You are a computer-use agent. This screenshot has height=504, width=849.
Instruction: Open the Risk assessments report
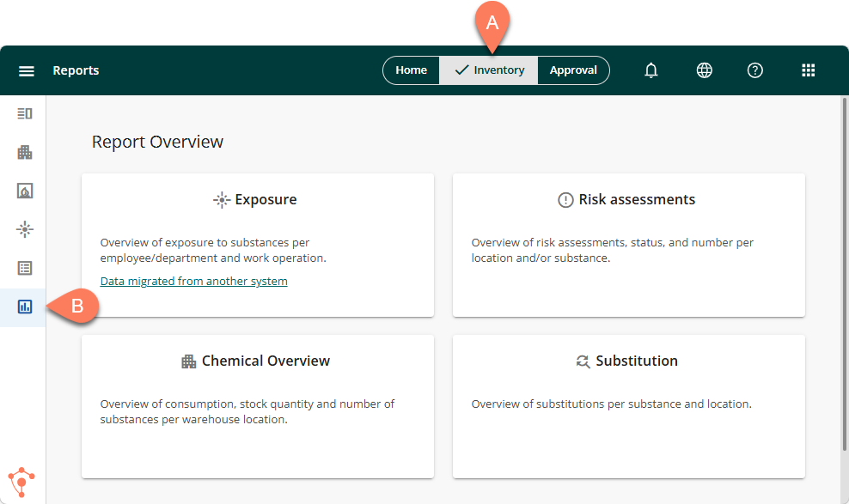pyautogui.click(x=628, y=200)
